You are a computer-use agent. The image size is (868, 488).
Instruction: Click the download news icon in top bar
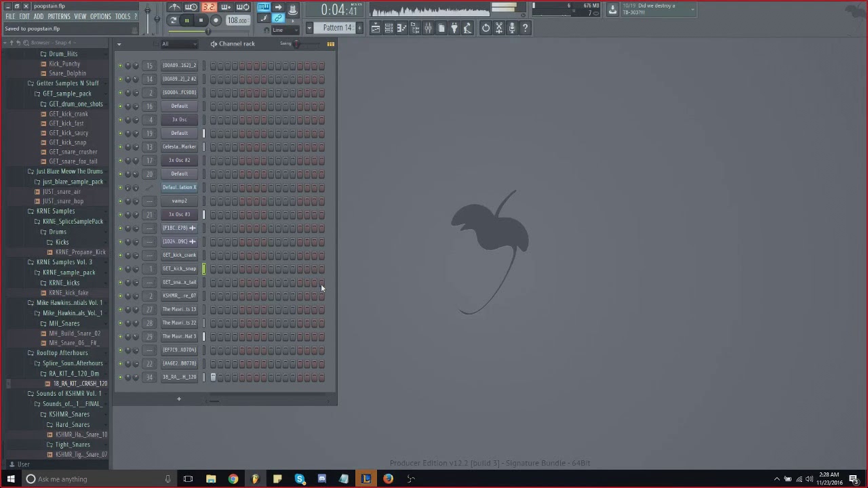coord(612,9)
